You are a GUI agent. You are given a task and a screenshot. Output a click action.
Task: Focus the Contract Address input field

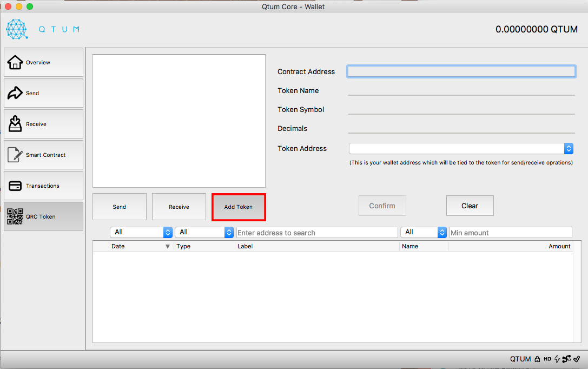point(461,71)
